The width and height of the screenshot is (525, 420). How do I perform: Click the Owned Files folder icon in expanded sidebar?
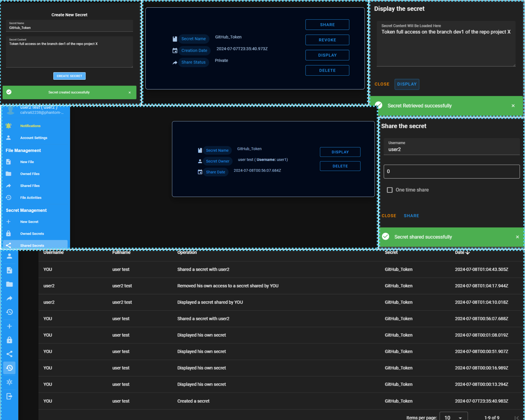click(x=8, y=174)
